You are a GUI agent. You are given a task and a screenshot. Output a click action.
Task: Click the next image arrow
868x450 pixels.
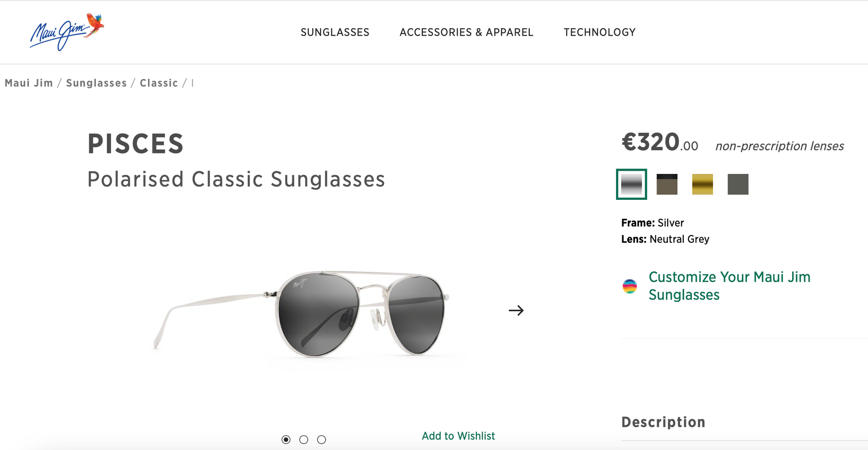coord(517,310)
